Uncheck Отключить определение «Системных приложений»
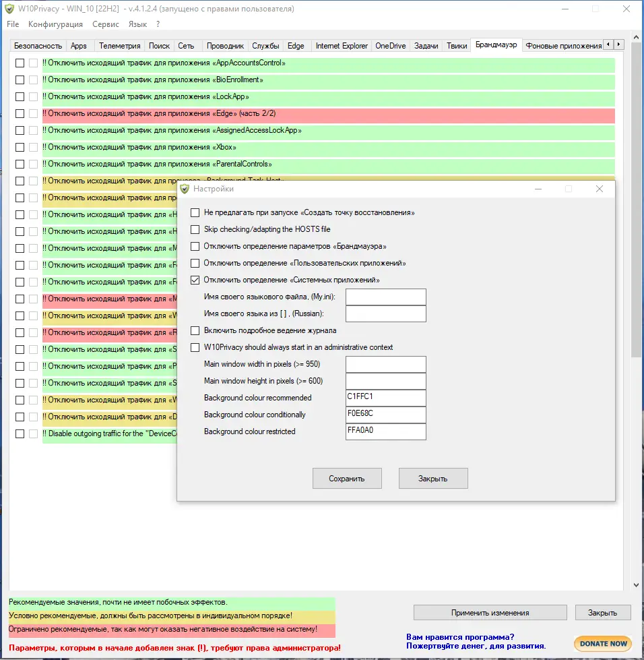 (x=195, y=280)
